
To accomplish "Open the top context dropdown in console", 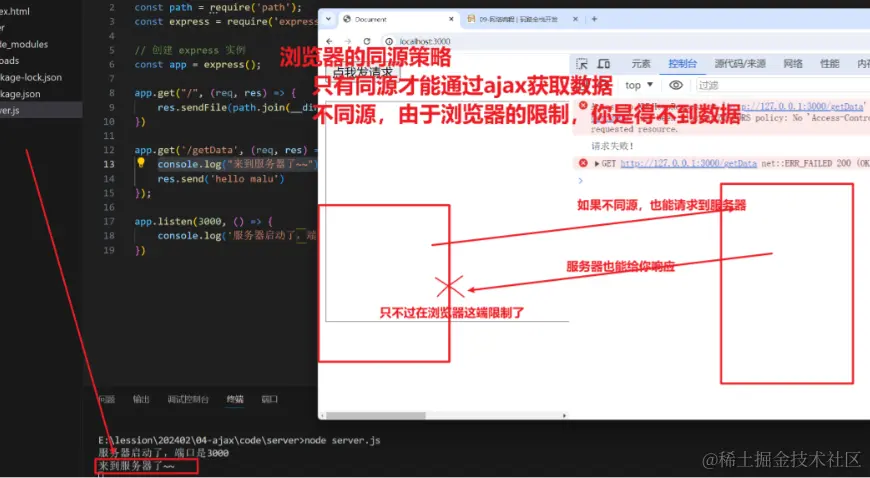I will [639, 85].
